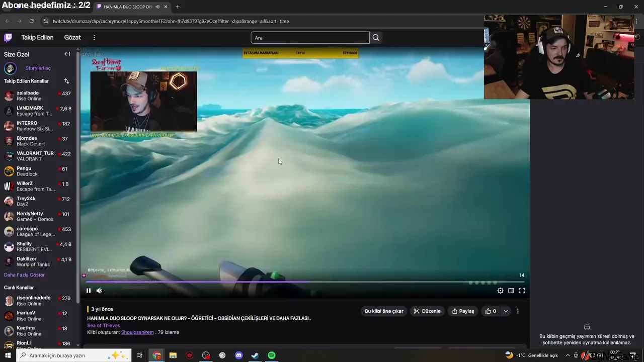The height and width of the screenshot is (362, 644).
Task: Mute the clip volume
Action: 99,291
